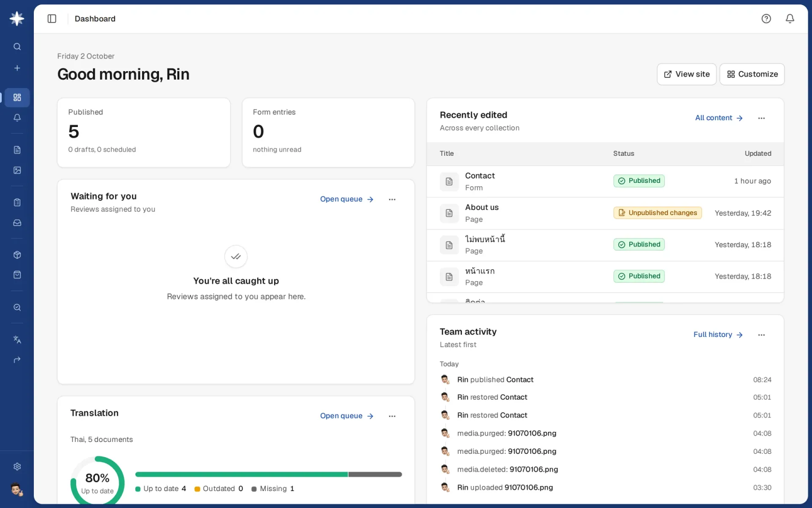Open notifications bell in top bar

click(790, 19)
